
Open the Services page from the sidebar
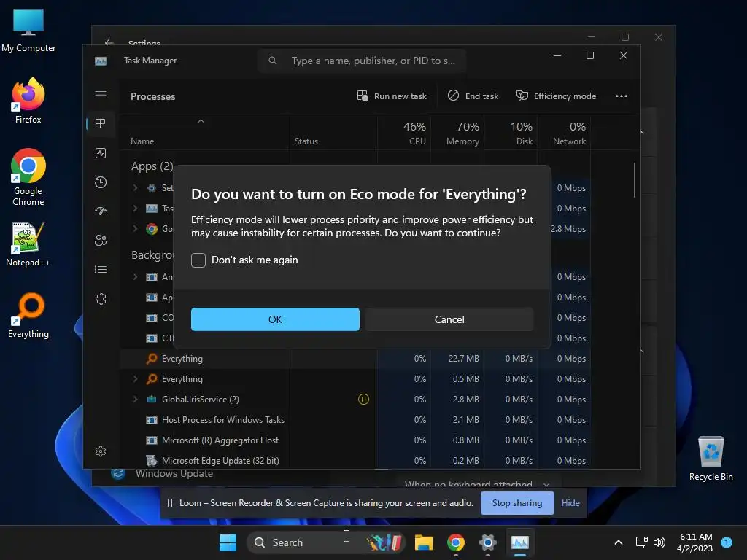pos(101,298)
